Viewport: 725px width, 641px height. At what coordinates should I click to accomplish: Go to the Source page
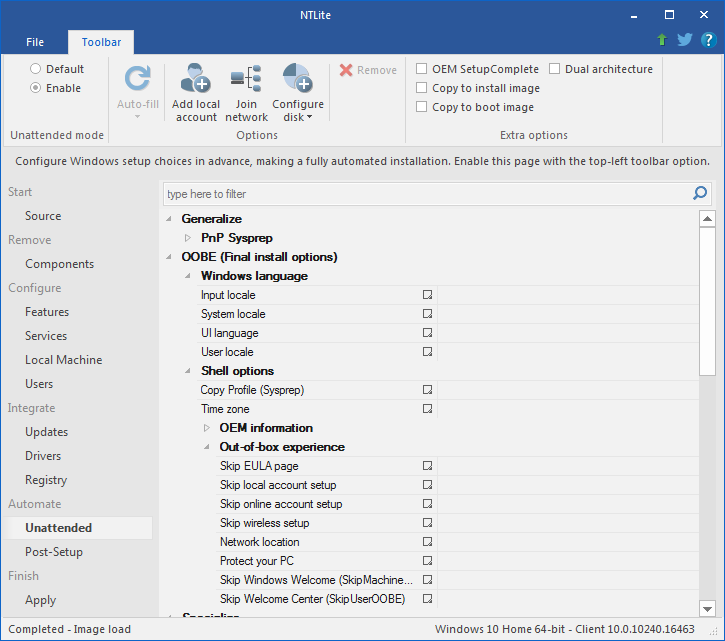pyautogui.click(x=43, y=216)
